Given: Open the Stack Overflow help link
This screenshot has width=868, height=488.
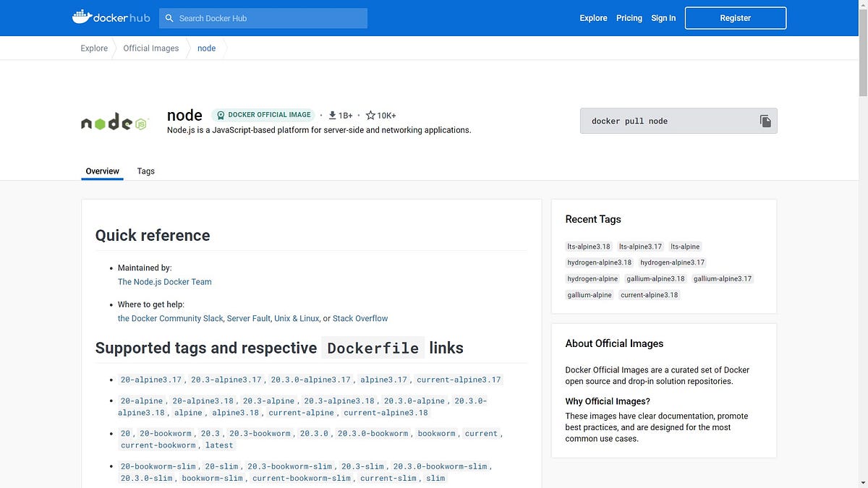Looking at the screenshot, I should pyautogui.click(x=359, y=318).
